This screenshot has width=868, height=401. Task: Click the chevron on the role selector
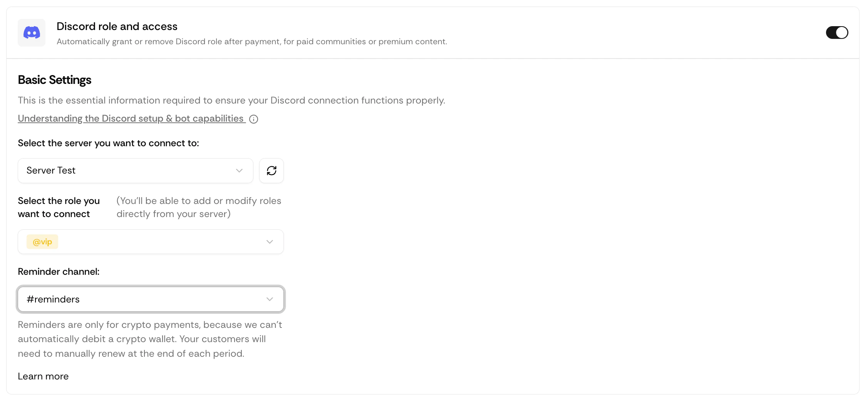click(270, 242)
